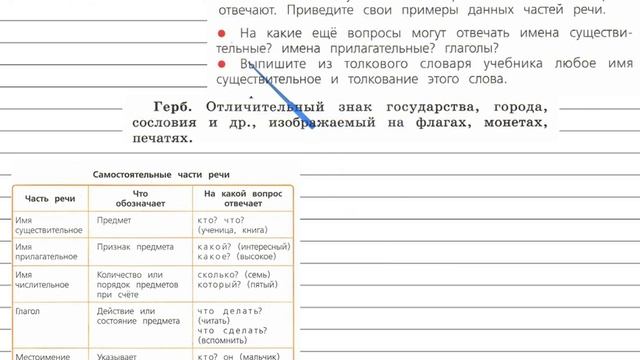Viewport: 640px width, 360px height.
Task: Click the 'сколько? (семь)' cell text
Action: 234,275
